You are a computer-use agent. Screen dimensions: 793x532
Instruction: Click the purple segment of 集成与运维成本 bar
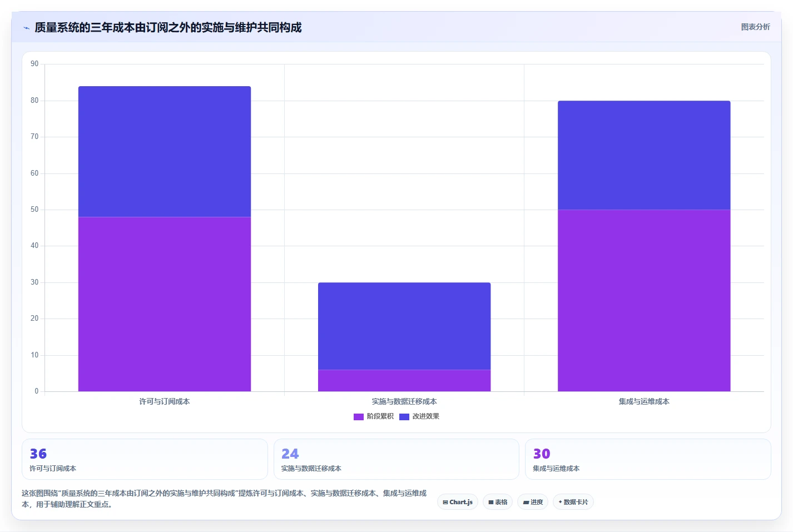[x=644, y=300]
